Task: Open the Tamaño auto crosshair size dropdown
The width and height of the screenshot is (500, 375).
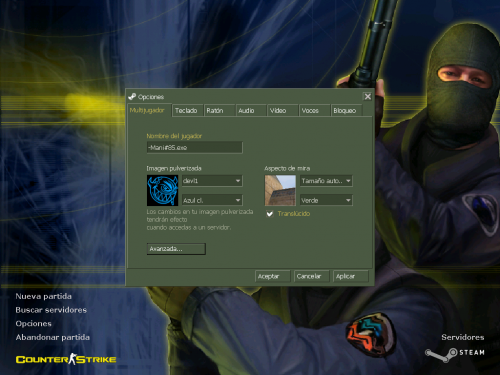Action: click(326, 181)
